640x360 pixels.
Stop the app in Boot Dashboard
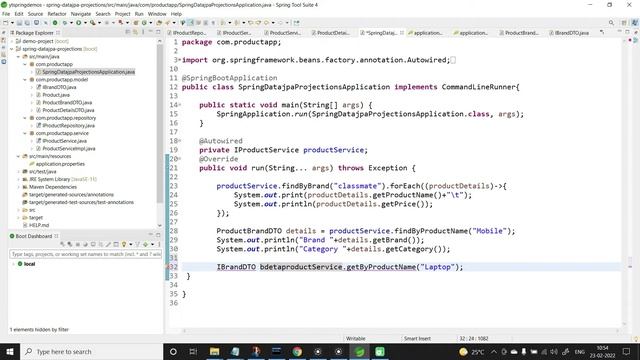tap(78, 244)
